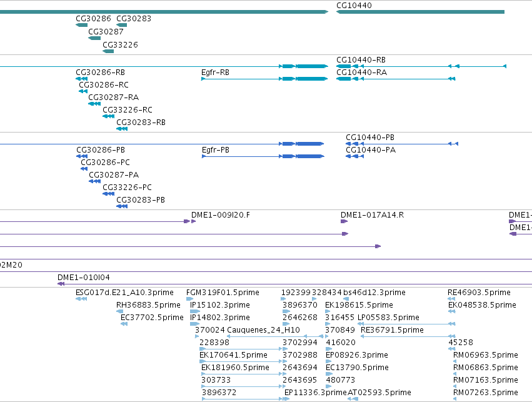Select the EK170641.5prime EST label
Image resolution: width=532 pixels, height=402 pixels.
click(233, 355)
